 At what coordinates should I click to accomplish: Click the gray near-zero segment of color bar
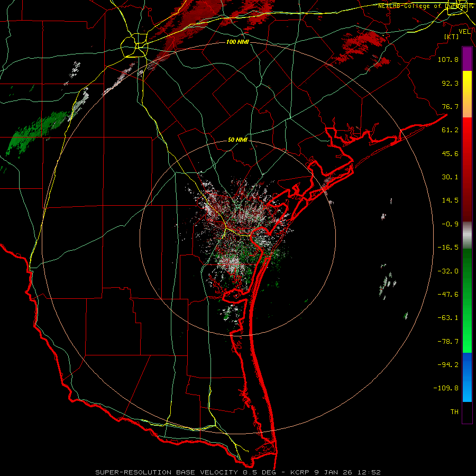pyautogui.click(x=467, y=235)
